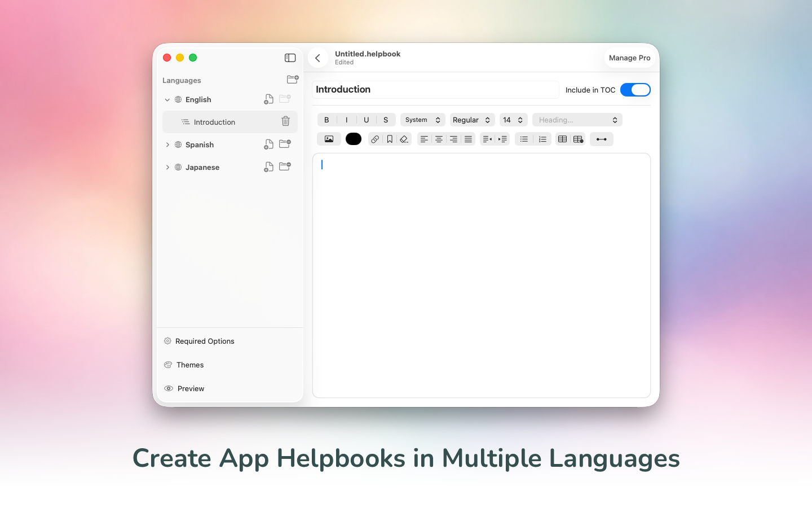Add a new language with the folder-plus icon
This screenshot has width=812, height=508.
click(292, 80)
